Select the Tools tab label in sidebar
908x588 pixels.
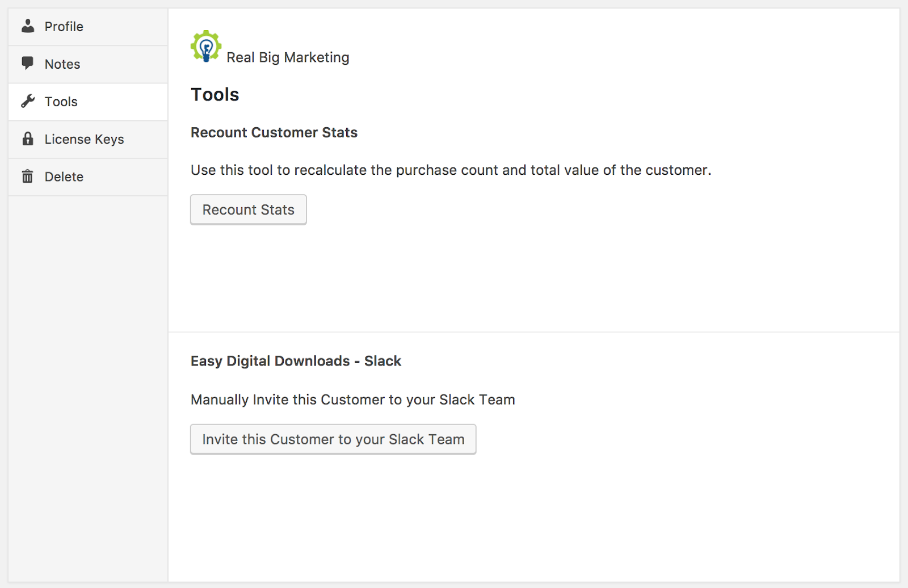[x=61, y=102]
